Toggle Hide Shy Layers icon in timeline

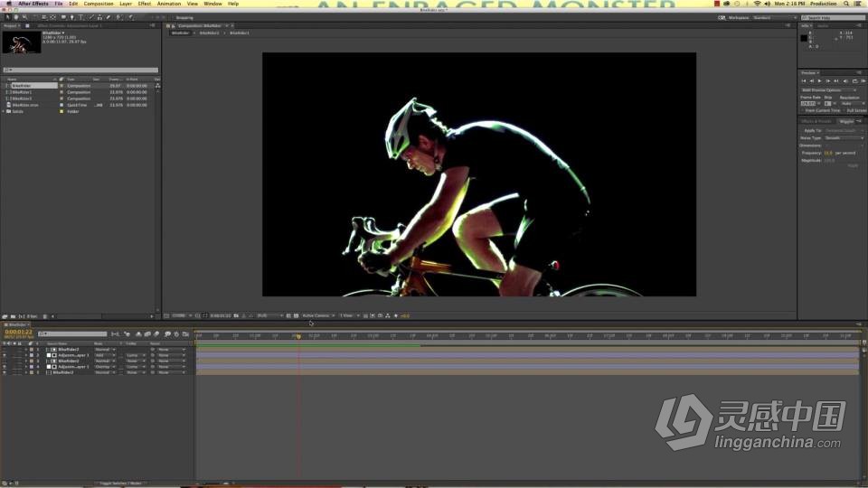pyautogui.click(x=138, y=334)
